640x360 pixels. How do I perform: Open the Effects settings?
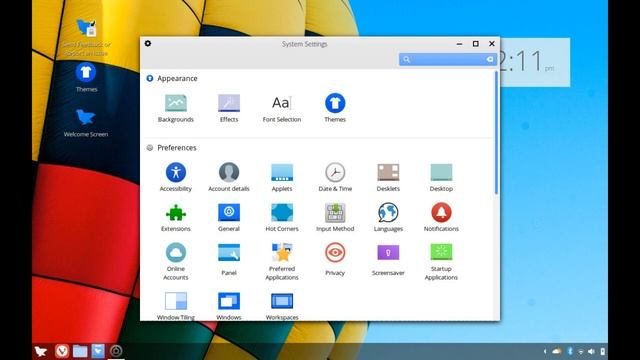tap(229, 108)
